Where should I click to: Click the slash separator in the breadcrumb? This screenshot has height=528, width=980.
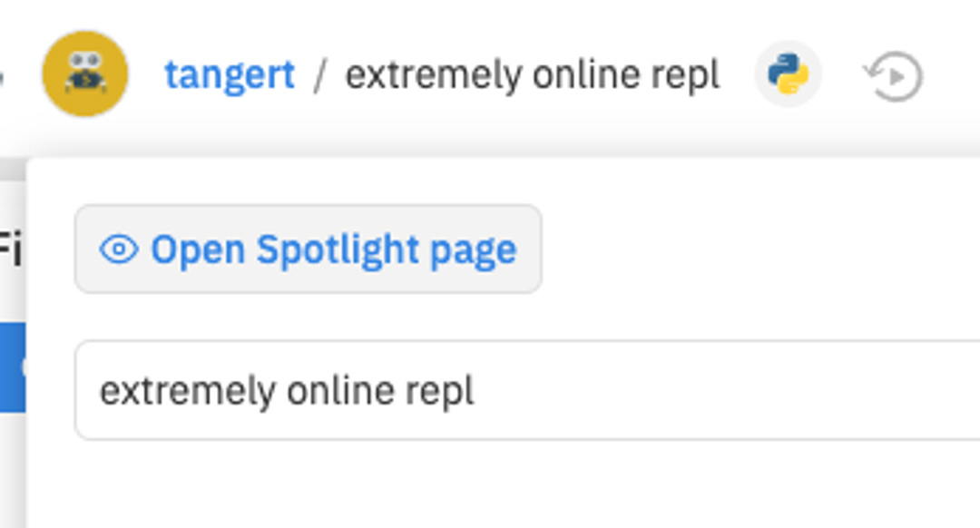click(319, 74)
